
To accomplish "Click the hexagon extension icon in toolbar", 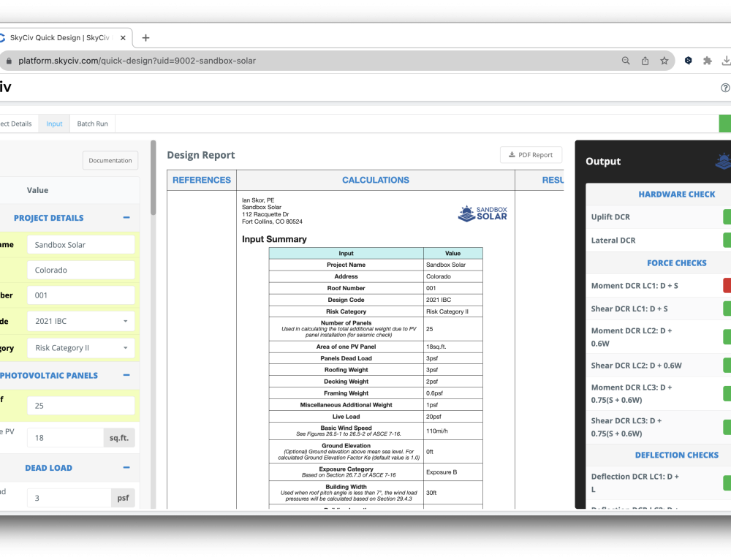I will (688, 61).
